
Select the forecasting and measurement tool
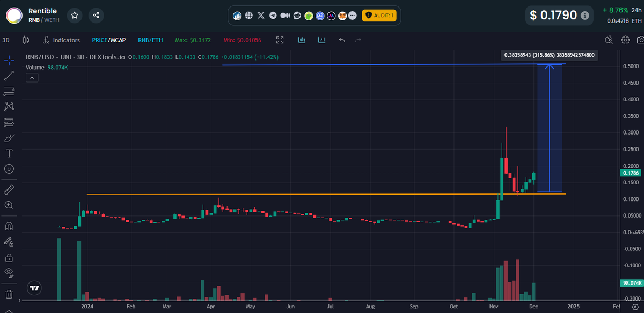(9, 122)
